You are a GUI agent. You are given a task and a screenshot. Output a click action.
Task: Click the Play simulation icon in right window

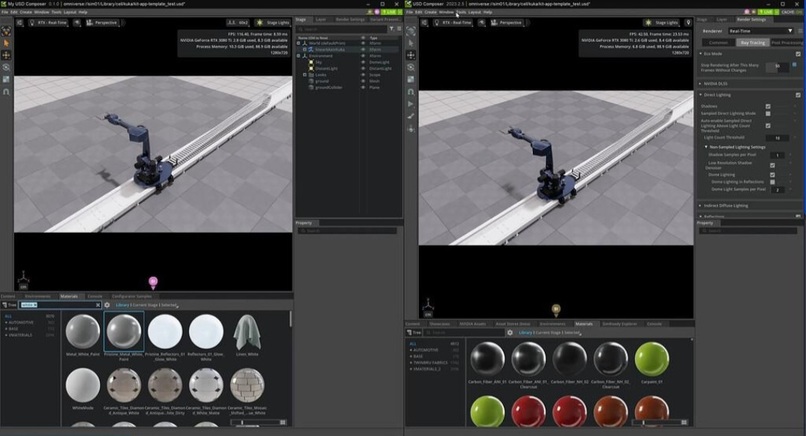(411, 104)
